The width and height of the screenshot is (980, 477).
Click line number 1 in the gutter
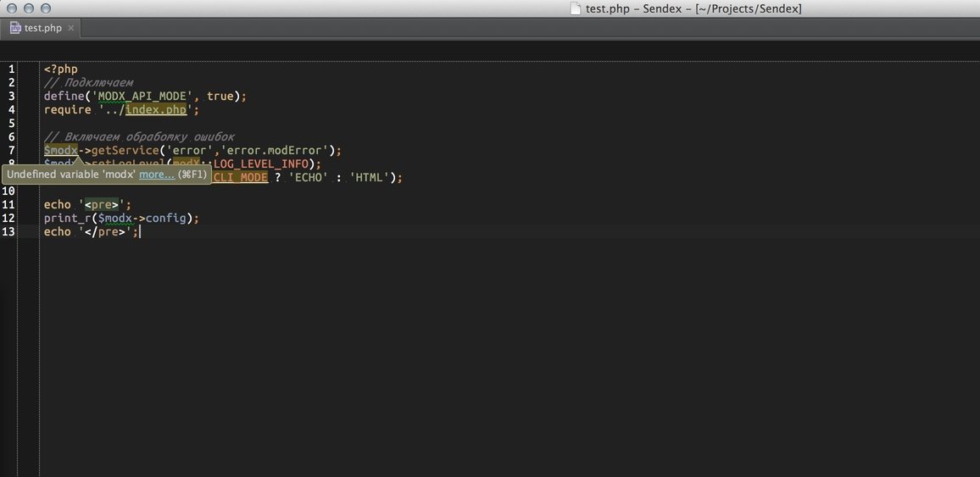(x=11, y=69)
